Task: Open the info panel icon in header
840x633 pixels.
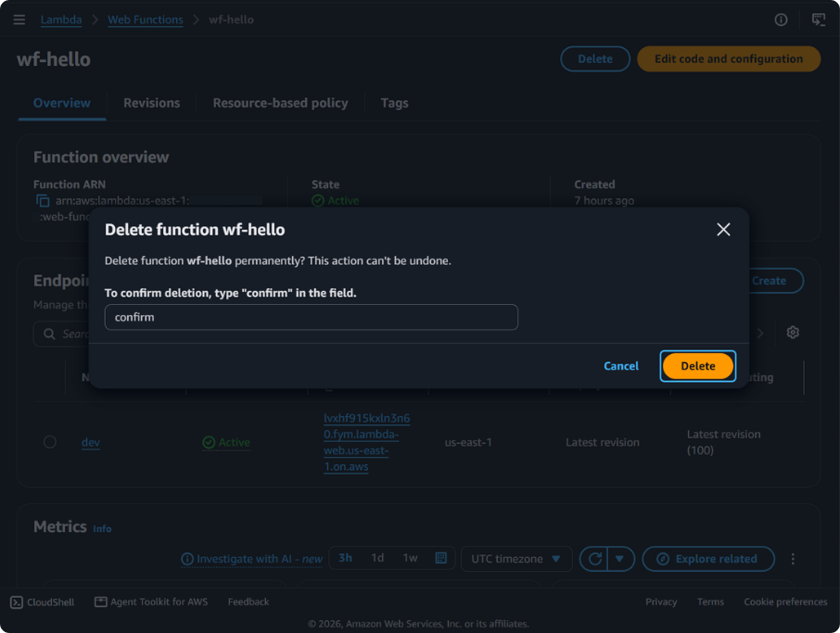Action: click(781, 19)
